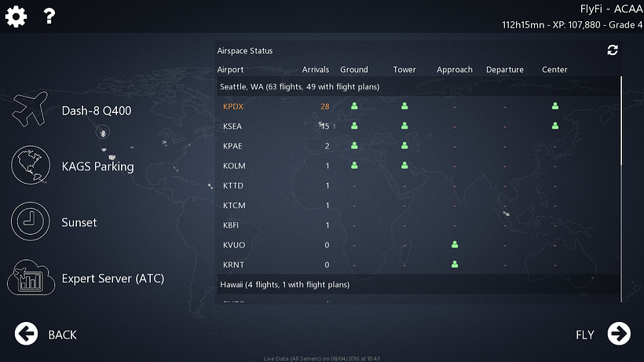Select KPAE Tower controller icon
This screenshot has height=362, width=644.
coord(404,146)
